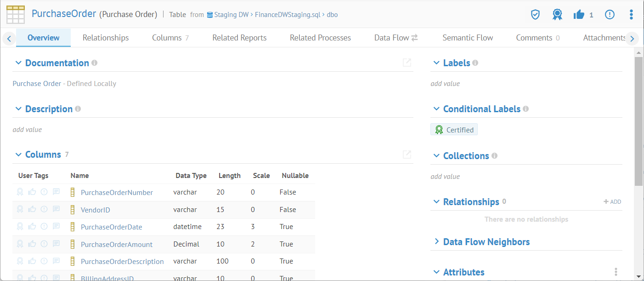644x281 pixels.
Task: Click the shield checkmark icon in header
Action: (x=535, y=15)
